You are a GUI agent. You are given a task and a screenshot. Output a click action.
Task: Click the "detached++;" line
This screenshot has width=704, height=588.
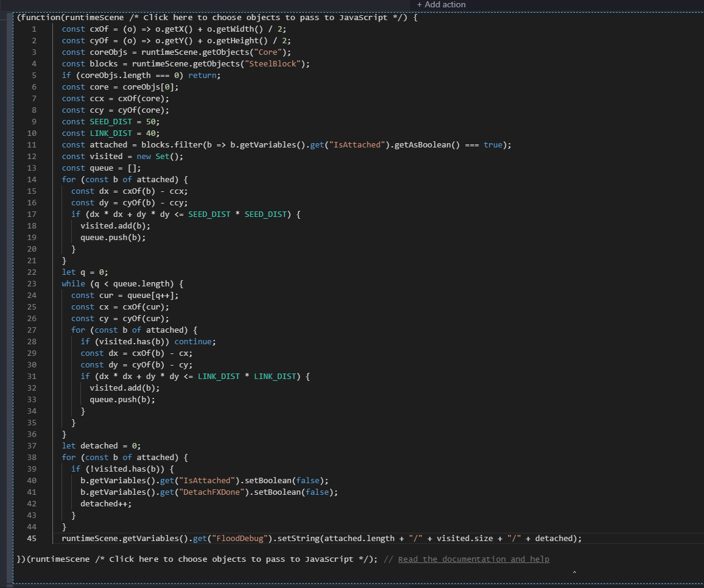[x=106, y=504]
